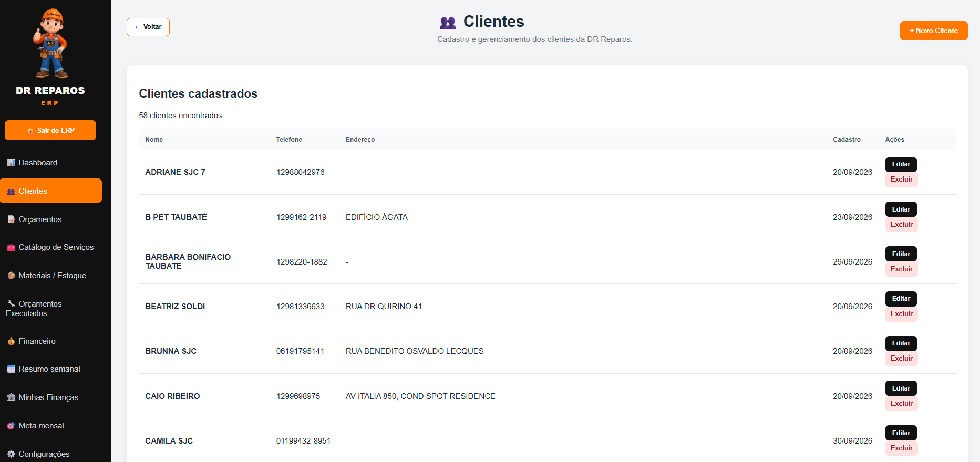This screenshot has height=462, width=980.
Task: Click the Dashboard chart icon in sidebar
Action: click(11, 163)
